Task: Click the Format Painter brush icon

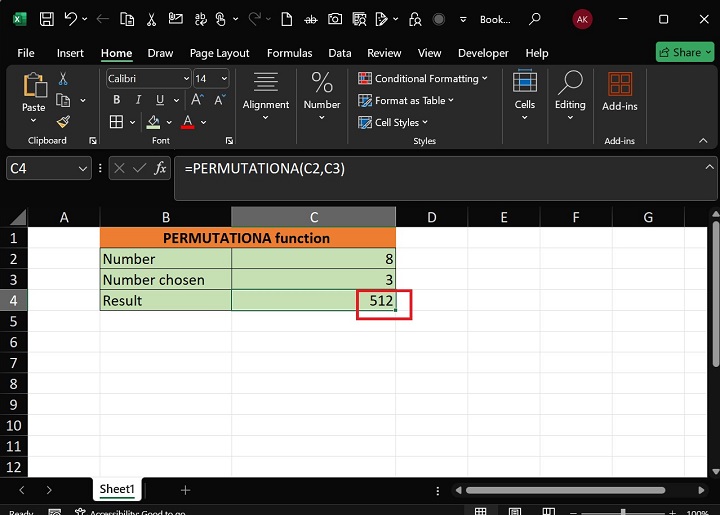Action: 63,121
